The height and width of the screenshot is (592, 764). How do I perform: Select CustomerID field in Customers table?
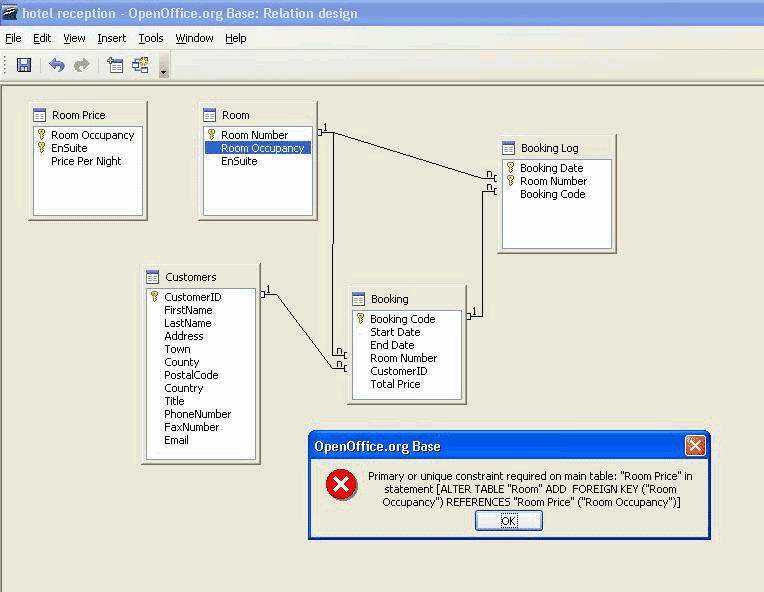(192, 297)
